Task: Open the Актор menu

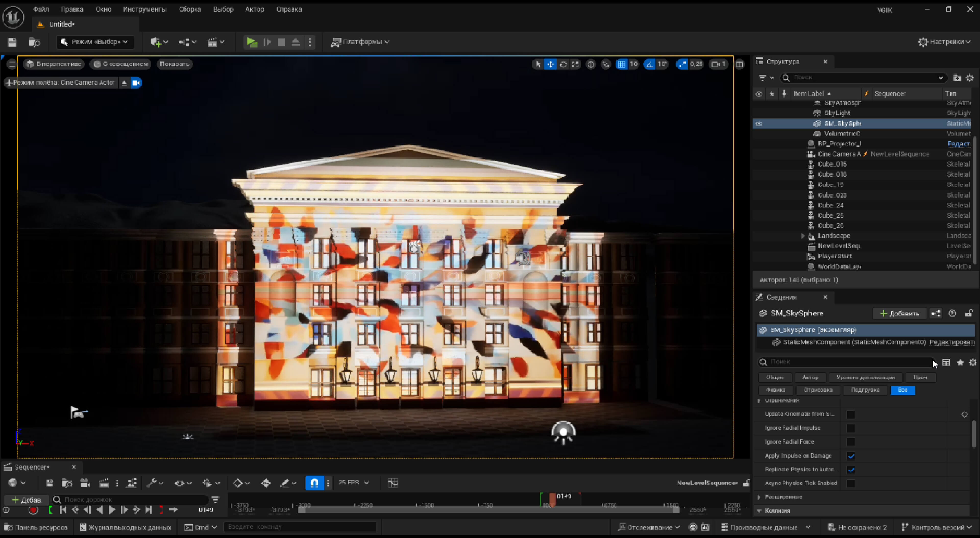Action: 254,9
